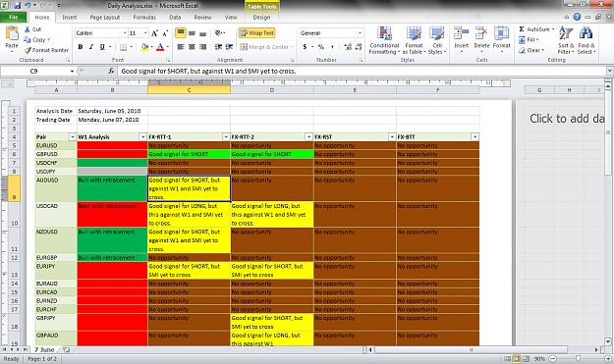Align text right

click(202, 47)
